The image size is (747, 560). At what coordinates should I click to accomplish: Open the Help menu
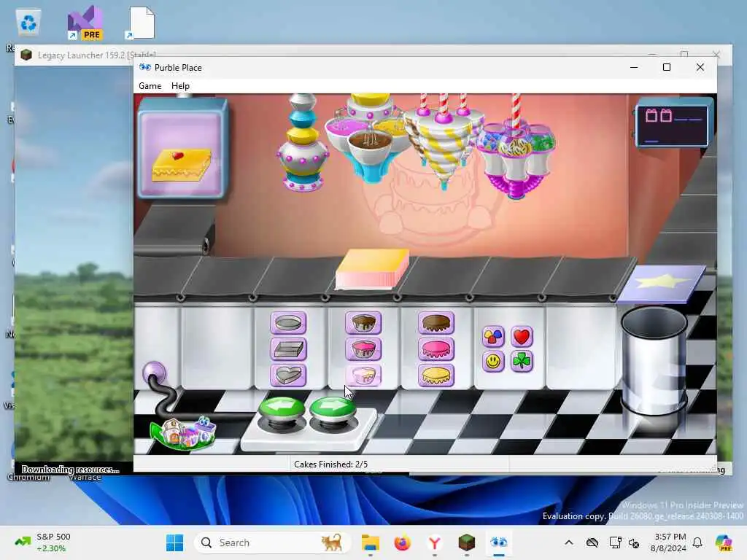[x=181, y=86]
